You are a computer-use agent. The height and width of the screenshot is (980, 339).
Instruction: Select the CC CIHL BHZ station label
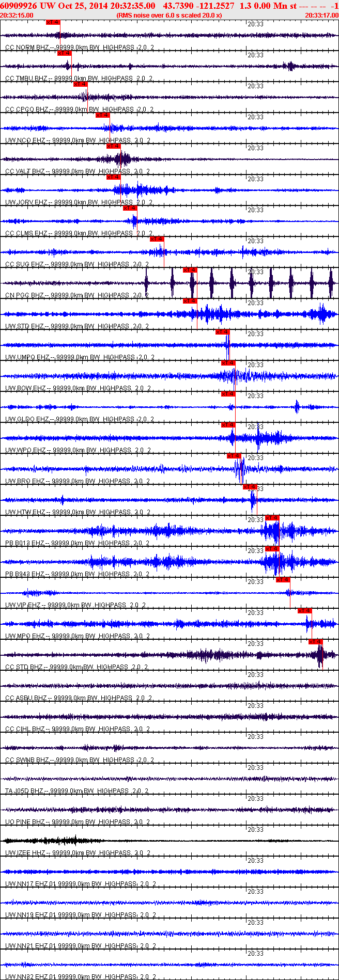(78, 729)
